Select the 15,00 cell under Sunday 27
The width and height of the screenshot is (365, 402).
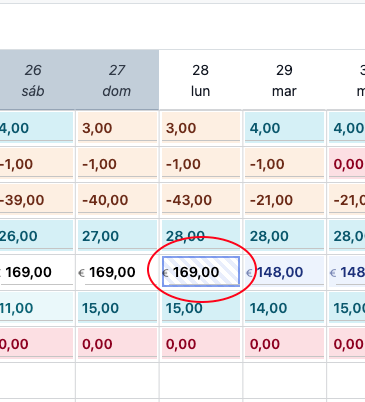117,307
